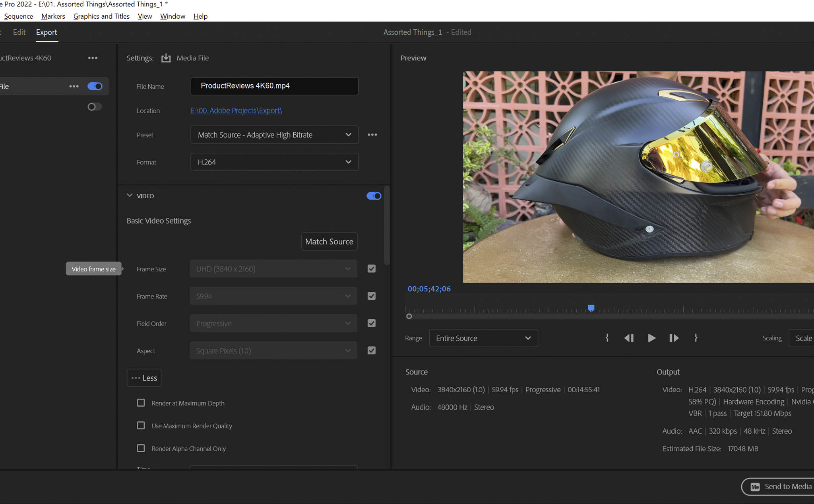Click the helmet preview image

pos(638,177)
